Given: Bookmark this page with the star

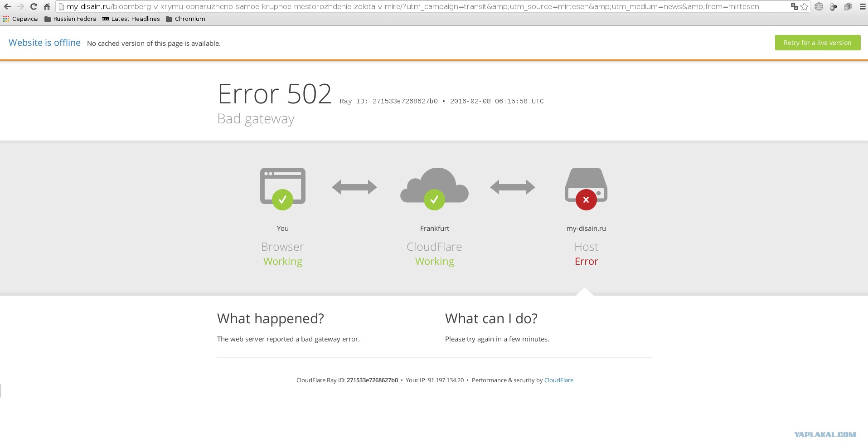Looking at the screenshot, I should (804, 6).
